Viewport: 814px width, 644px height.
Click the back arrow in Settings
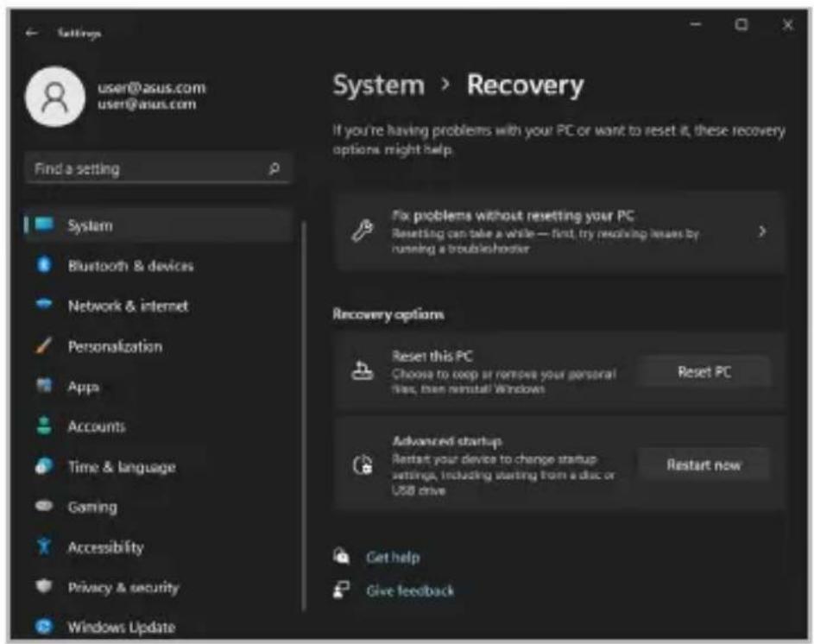pyautogui.click(x=32, y=33)
